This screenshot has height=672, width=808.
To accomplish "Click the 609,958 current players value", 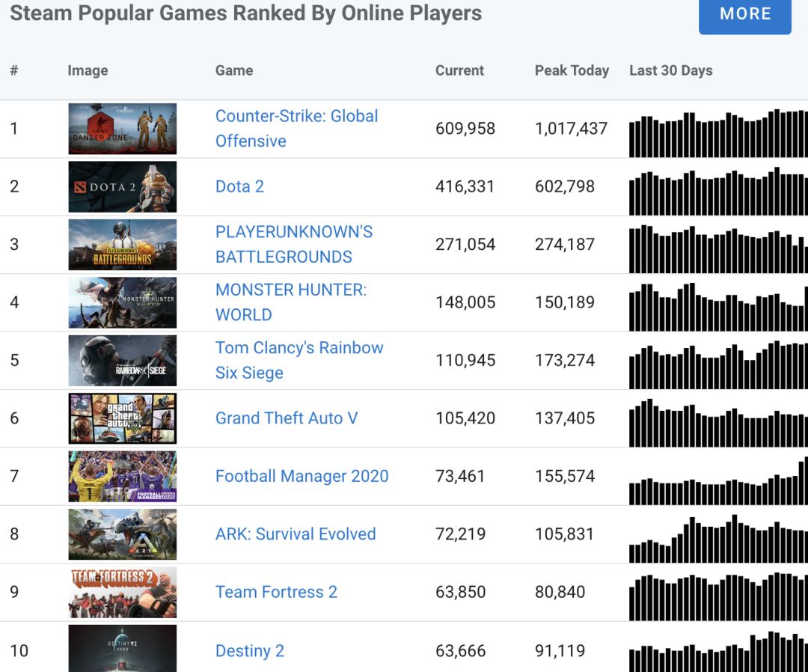I will coord(465,128).
